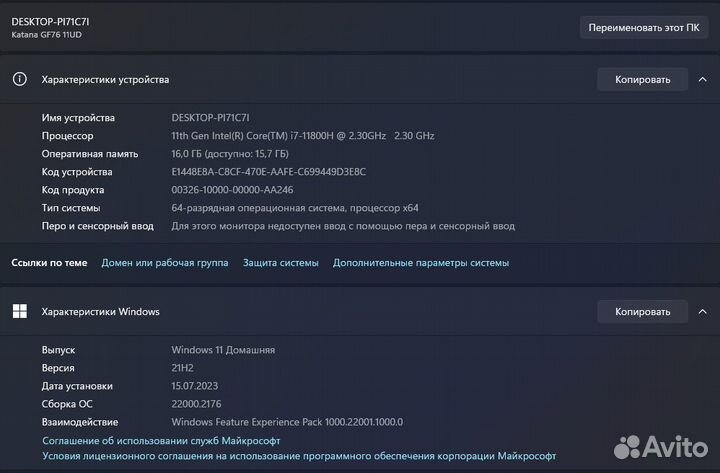
Task: Click the Тип системы label
Action: (71, 208)
